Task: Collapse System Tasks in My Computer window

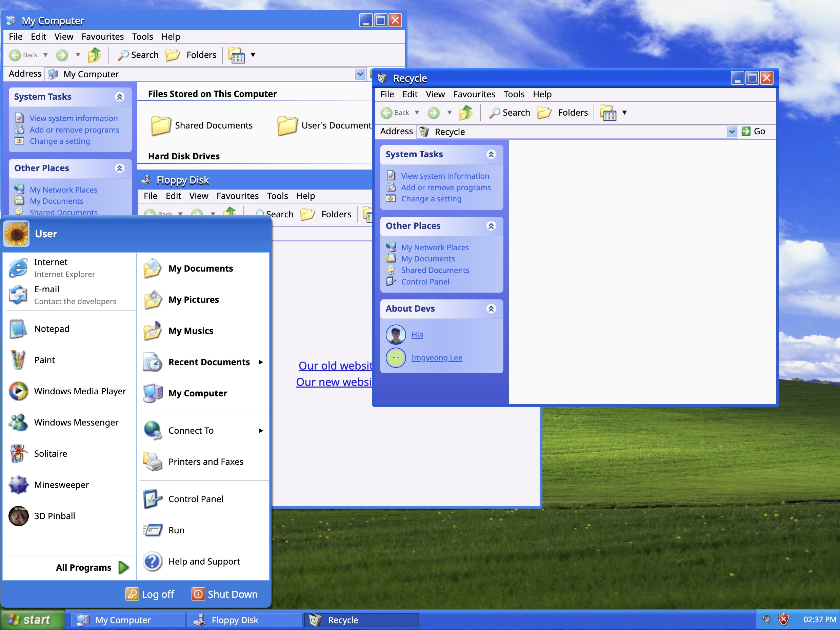Action: click(120, 97)
